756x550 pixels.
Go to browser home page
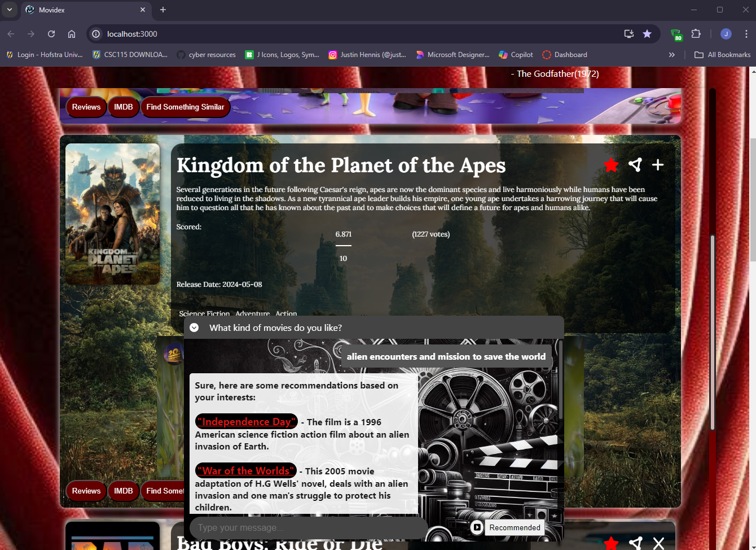[72, 34]
